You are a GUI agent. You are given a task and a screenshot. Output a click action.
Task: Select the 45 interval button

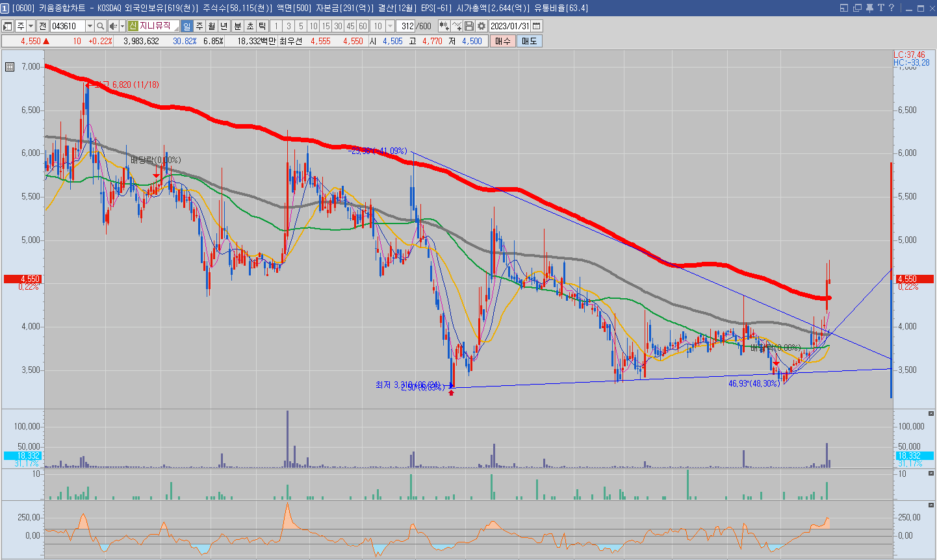(350, 26)
